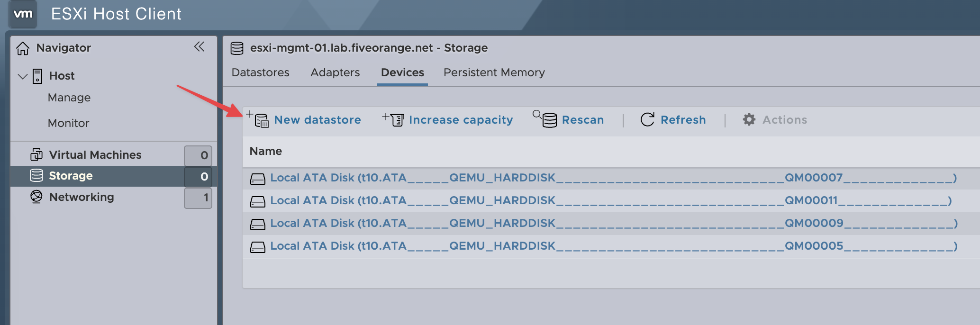Open the Persistent Memory tab
Screen dimensions: 980x325
click(x=494, y=72)
